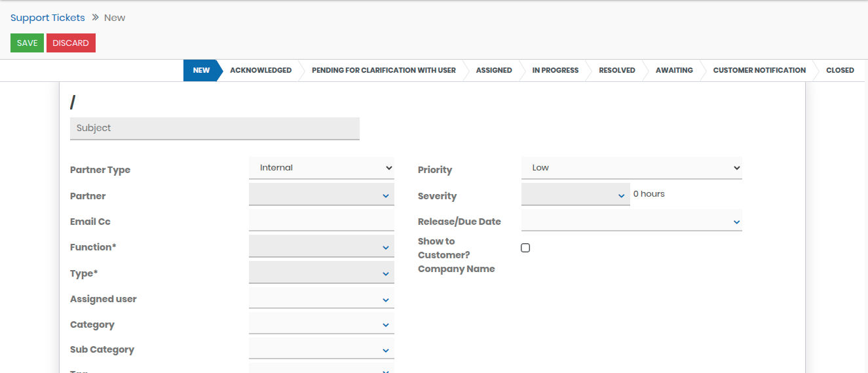Click into the Subject input field
The image size is (868, 373).
tap(214, 128)
